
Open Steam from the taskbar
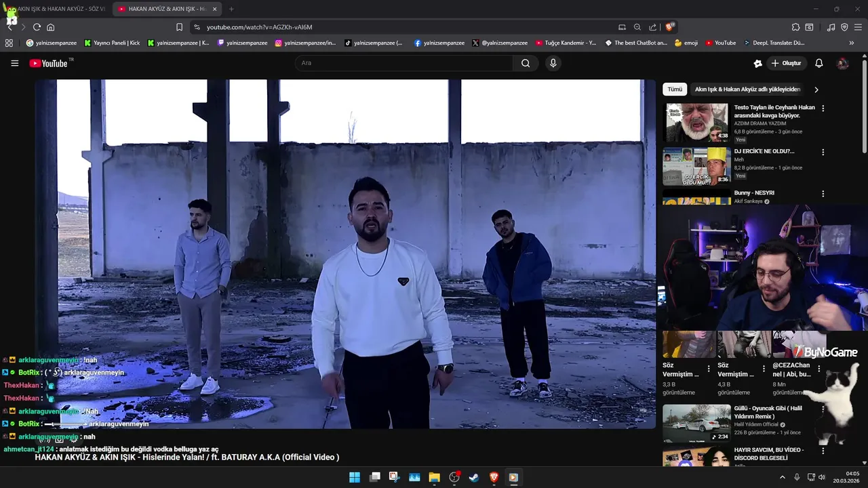coord(474,477)
